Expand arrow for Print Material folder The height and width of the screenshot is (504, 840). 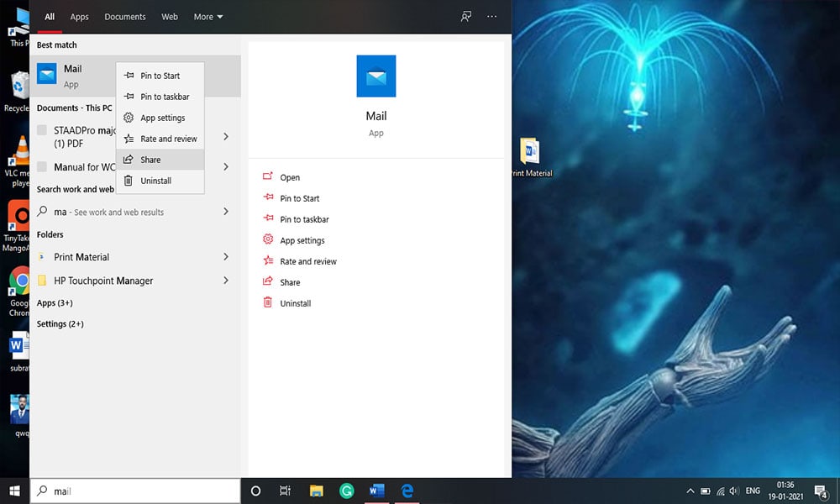226,256
